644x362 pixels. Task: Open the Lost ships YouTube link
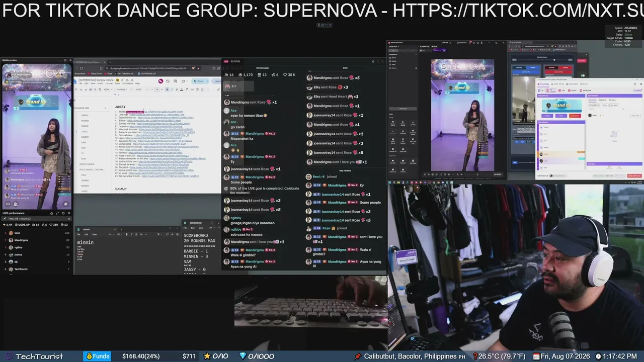(157, 115)
